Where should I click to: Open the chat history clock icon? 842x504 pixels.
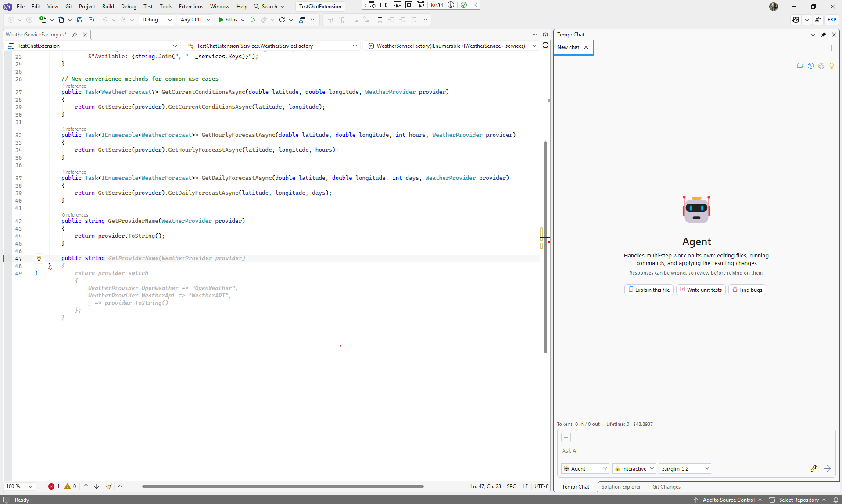(x=811, y=66)
